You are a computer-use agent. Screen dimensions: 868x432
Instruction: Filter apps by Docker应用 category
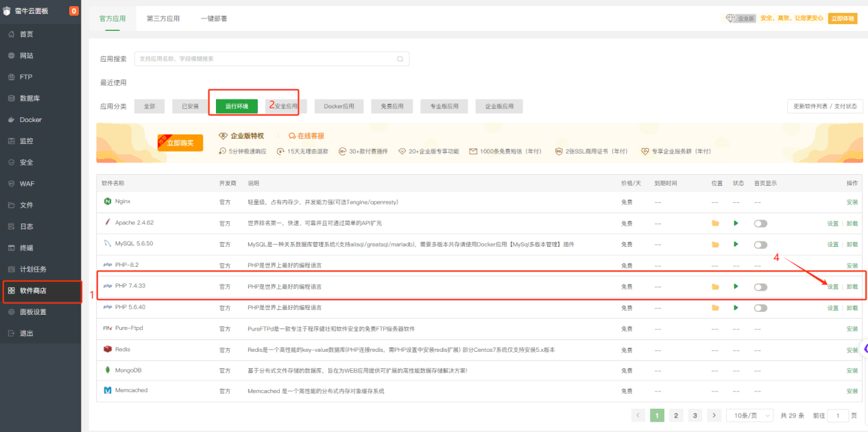coord(339,106)
